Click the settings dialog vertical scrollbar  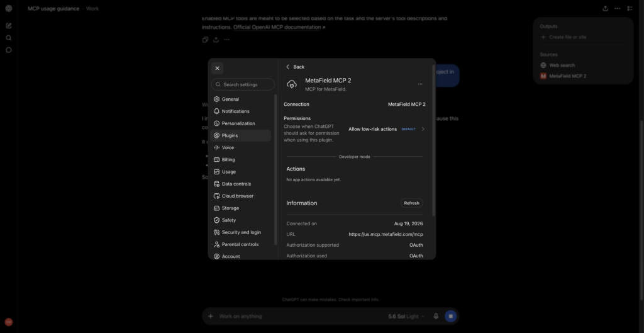pyautogui.click(x=433, y=140)
